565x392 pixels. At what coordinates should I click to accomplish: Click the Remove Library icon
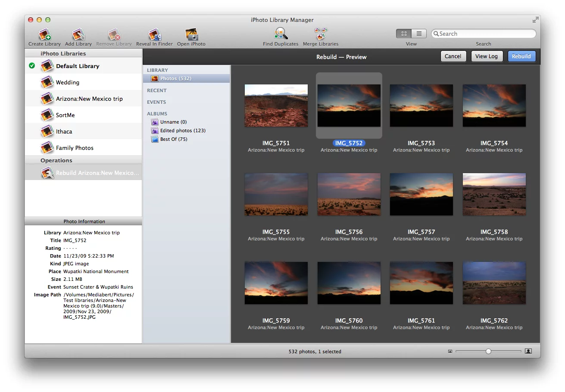tap(113, 33)
